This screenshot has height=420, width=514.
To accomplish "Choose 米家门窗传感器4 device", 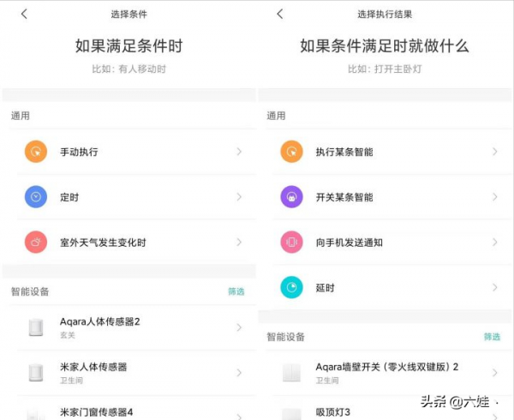I will pos(136,408).
